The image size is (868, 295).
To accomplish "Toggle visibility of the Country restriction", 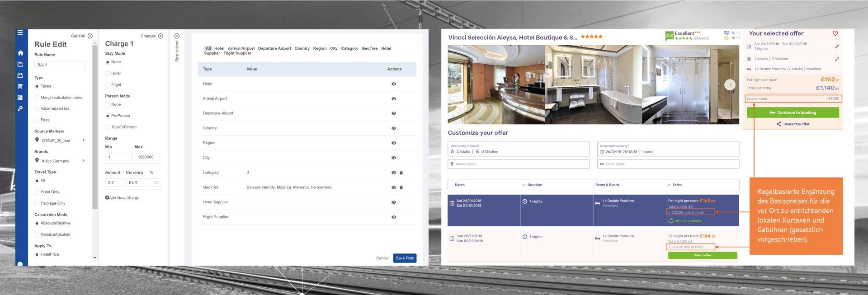I will pyautogui.click(x=393, y=128).
